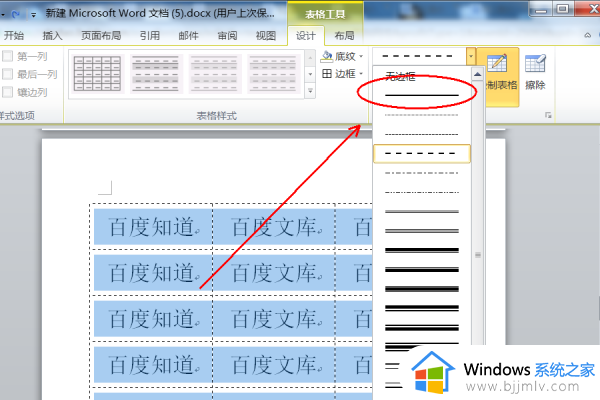Image resolution: width=600 pixels, height=400 pixels.
Task: Switch to the 视图 tab
Action: (x=266, y=36)
